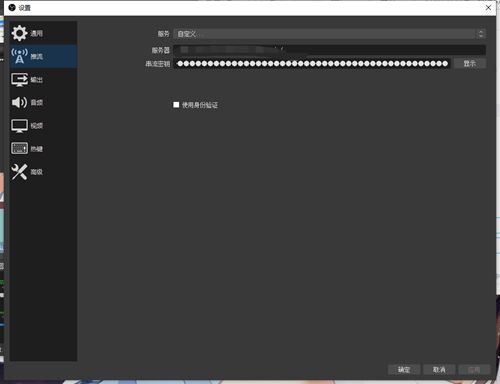Select the 推流 (Stream) antenna tab
500x384 pixels.
[x=43, y=56]
